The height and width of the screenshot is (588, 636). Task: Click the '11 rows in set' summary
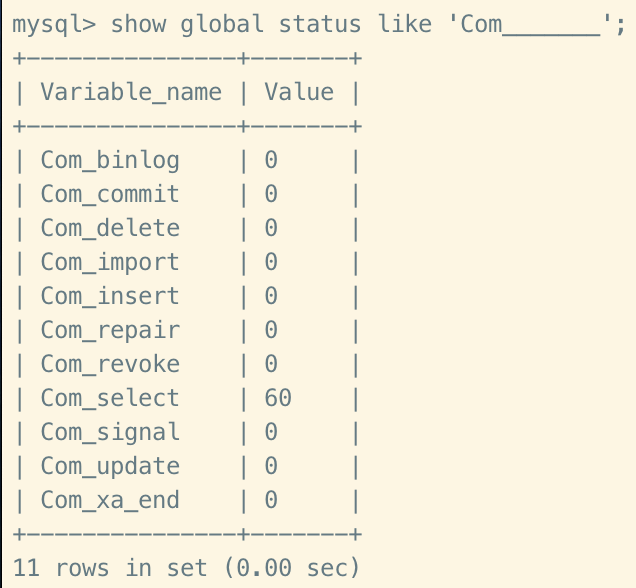pyautogui.click(x=110, y=568)
